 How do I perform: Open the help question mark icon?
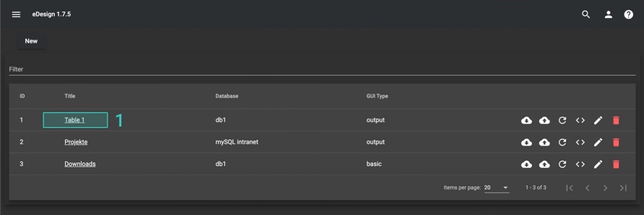point(628,14)
